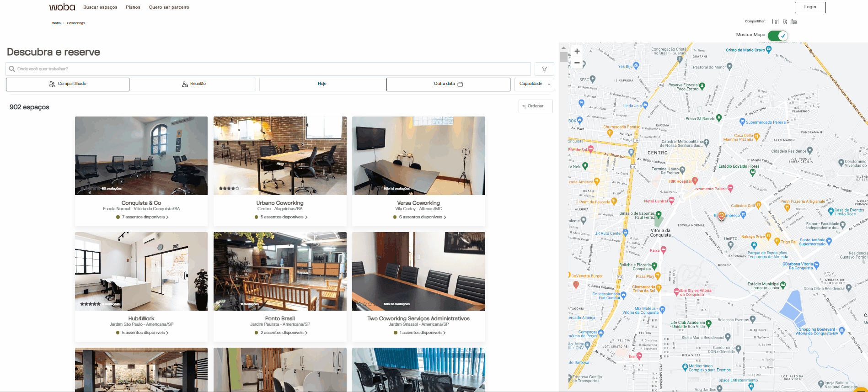Open the Planos menu item

[133, 7]
